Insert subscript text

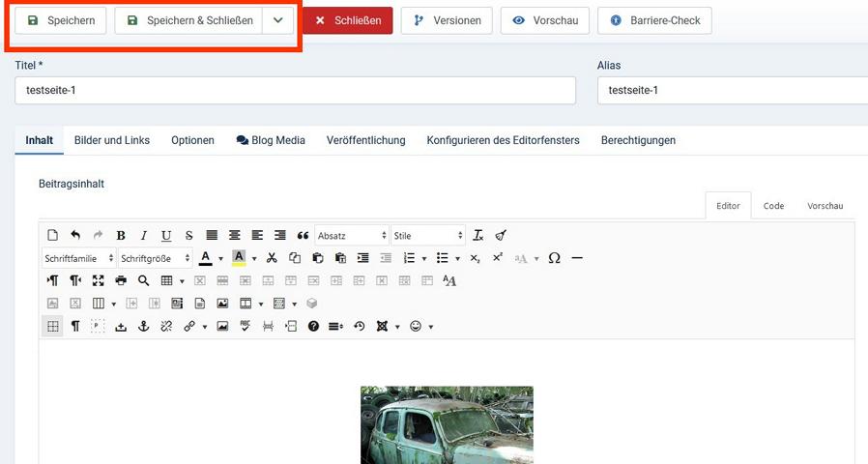click(x=475, y=258)
